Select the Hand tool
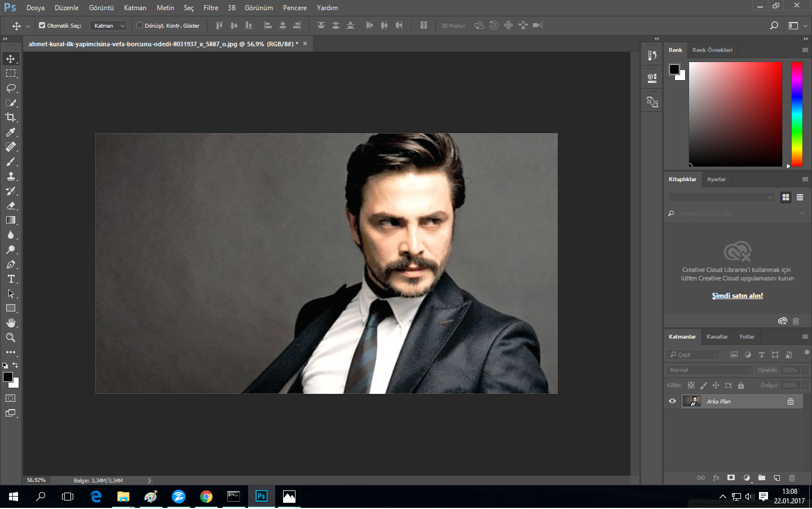Viewport: 812px width, 509px height. tap(11, 323)
